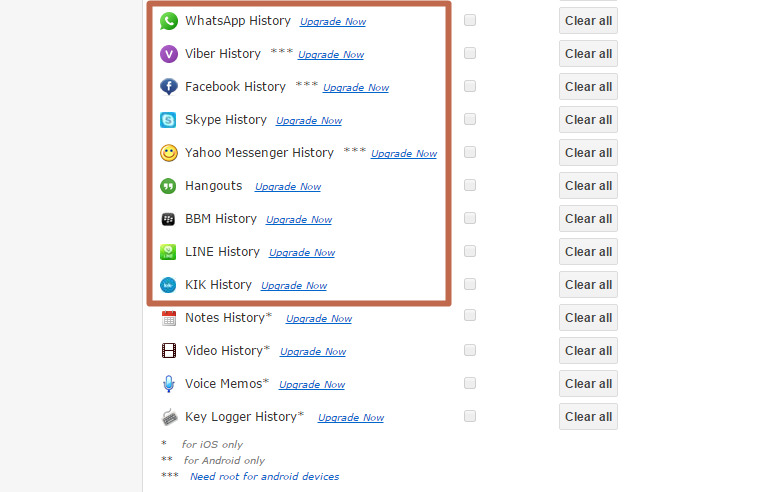This screenshot has height=492, width=777.
Task: Open Upgrade Now link beside Viber History
Action: pos(331,55)
